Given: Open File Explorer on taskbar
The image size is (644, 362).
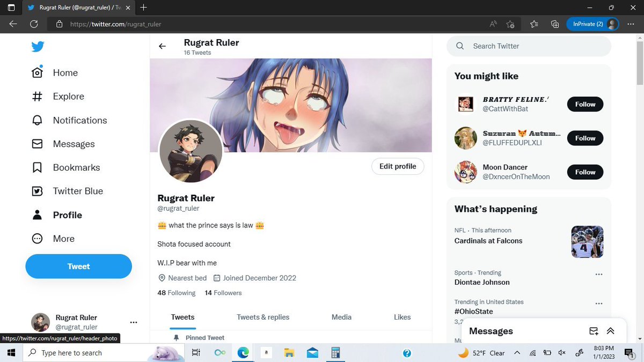Looking at the screenshot, I should tap(289, 353).
